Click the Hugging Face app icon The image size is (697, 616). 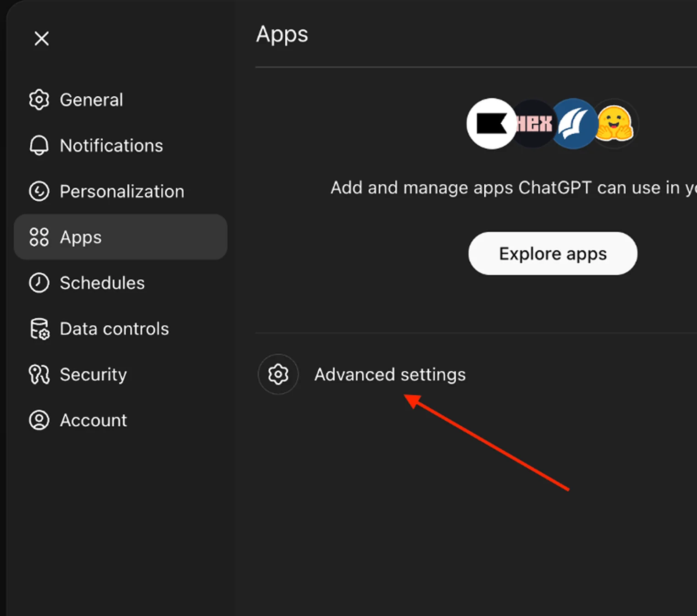pyautogui.click(x=614, y=124)
